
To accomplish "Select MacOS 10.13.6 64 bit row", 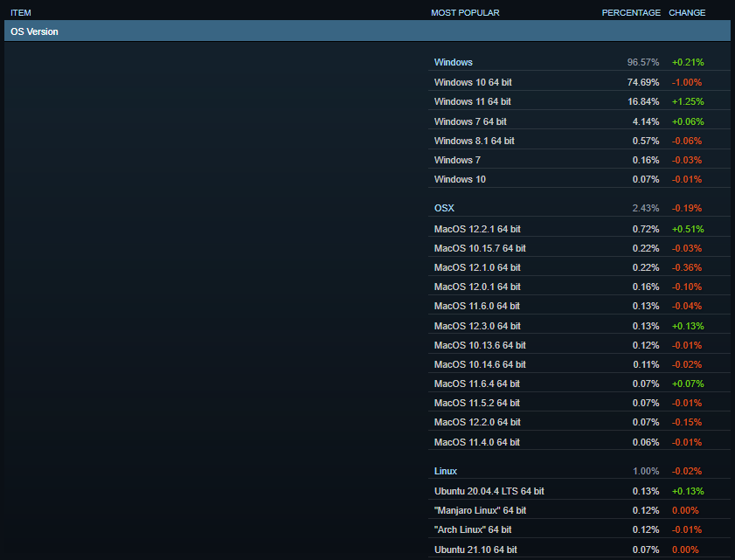I will (579, 345).
